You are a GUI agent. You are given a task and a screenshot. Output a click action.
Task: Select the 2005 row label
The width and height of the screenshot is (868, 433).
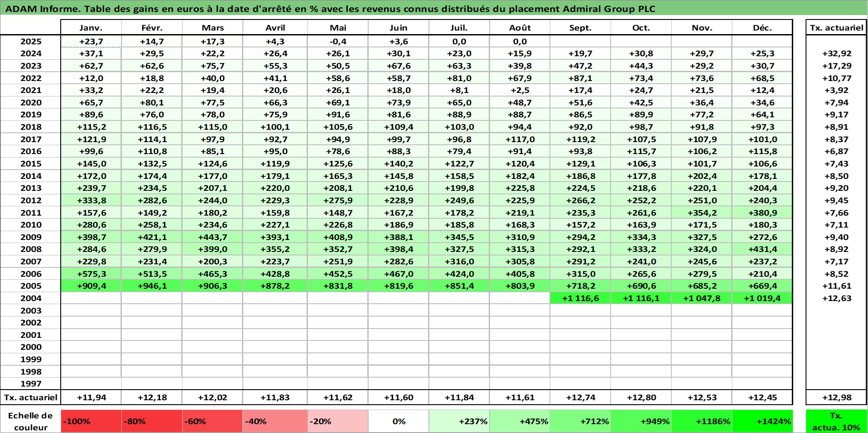coord(31,286)
